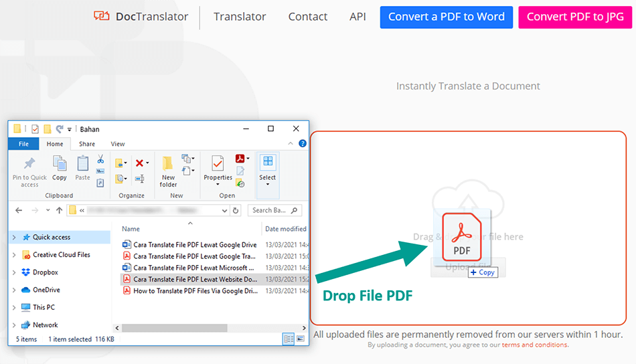Viewport: 636px width, 364px height.
Task: Click the Refresh icon beside address bar
Action: pos(236,210)
